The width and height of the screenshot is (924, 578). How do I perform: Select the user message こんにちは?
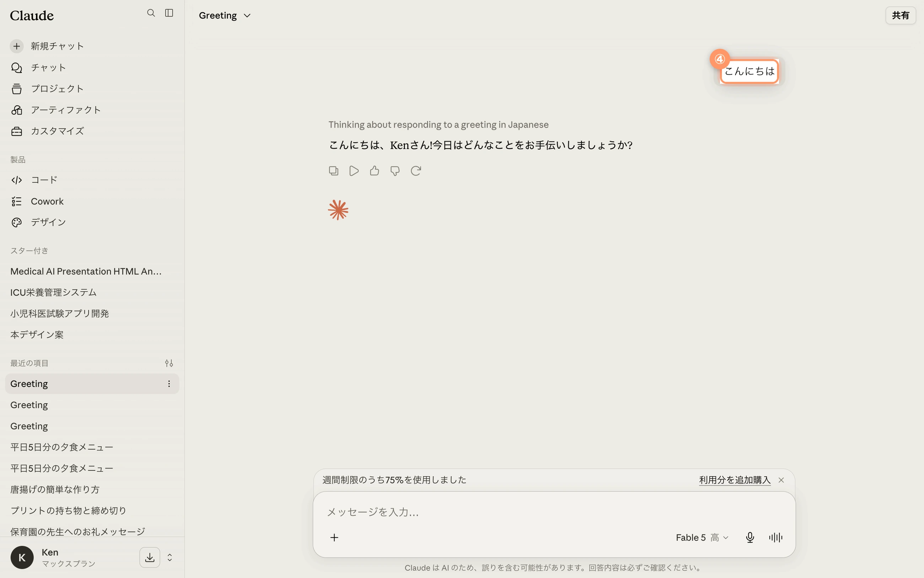(x=749, y=71)
